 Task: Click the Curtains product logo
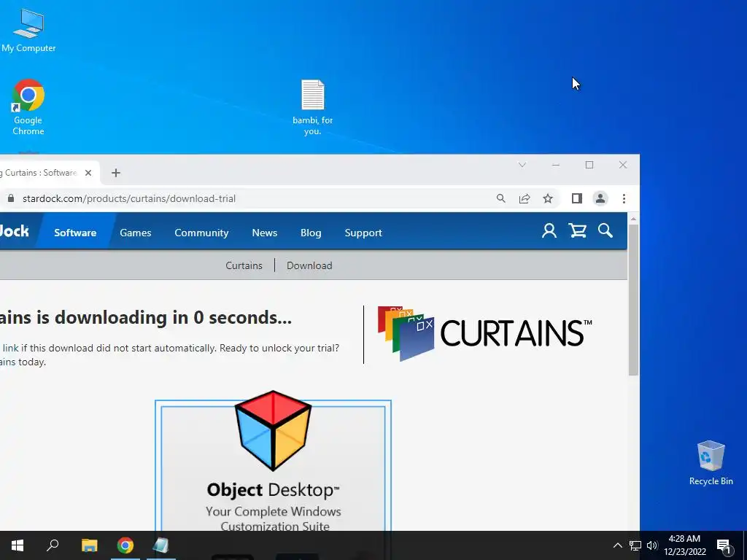pyautogui.click(x=484, y=333)
